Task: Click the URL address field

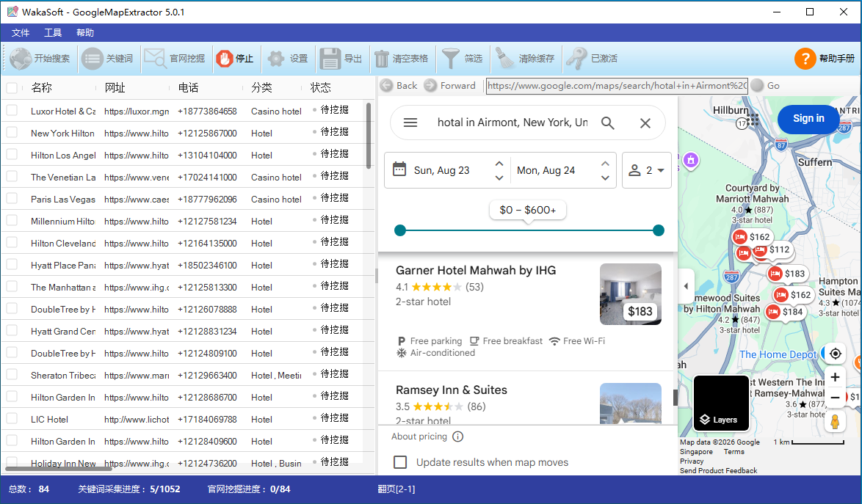Action: (x=617, y=86)
